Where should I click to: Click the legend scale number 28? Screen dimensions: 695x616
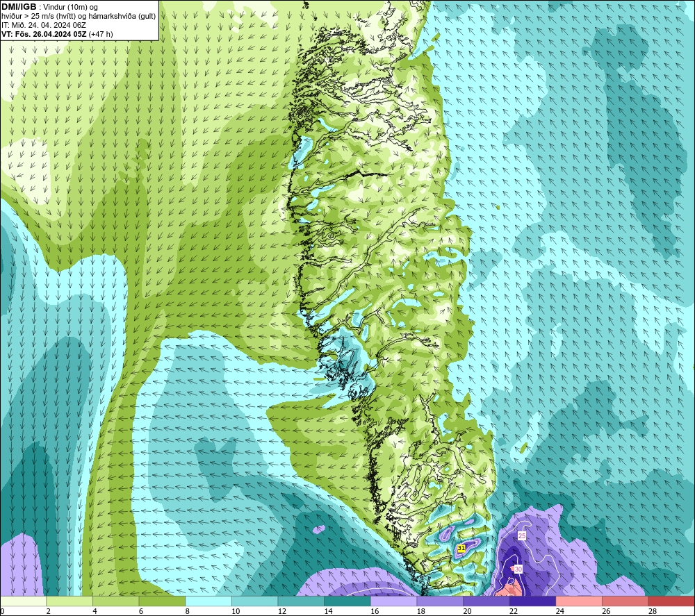tap(653, 612)
